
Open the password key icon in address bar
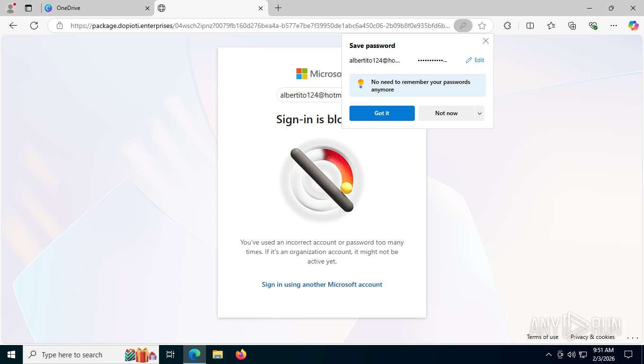(463, 26)
